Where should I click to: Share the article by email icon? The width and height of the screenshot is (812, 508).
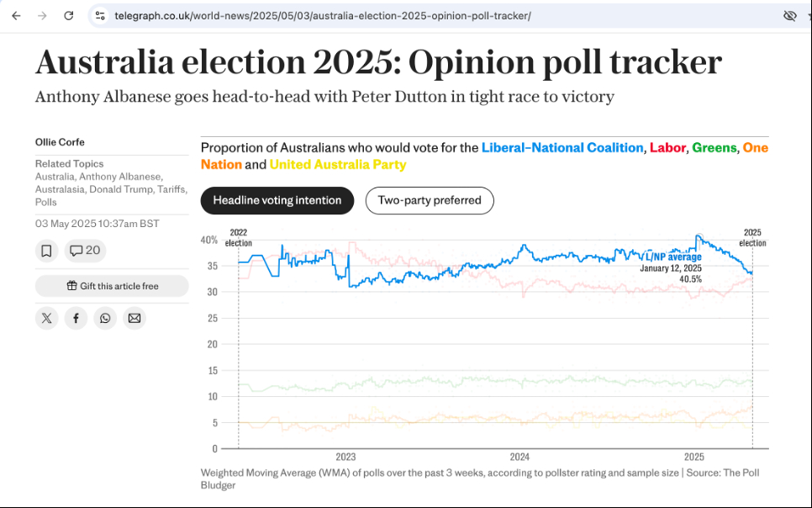pos(134,318)
